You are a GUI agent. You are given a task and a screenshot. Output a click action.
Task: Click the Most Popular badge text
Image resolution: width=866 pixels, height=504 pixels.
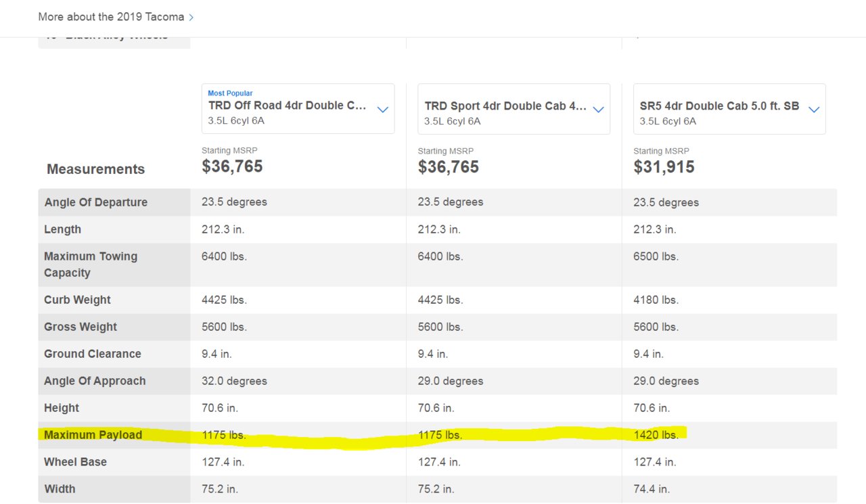pyautogui.click(x=230, y=93)
